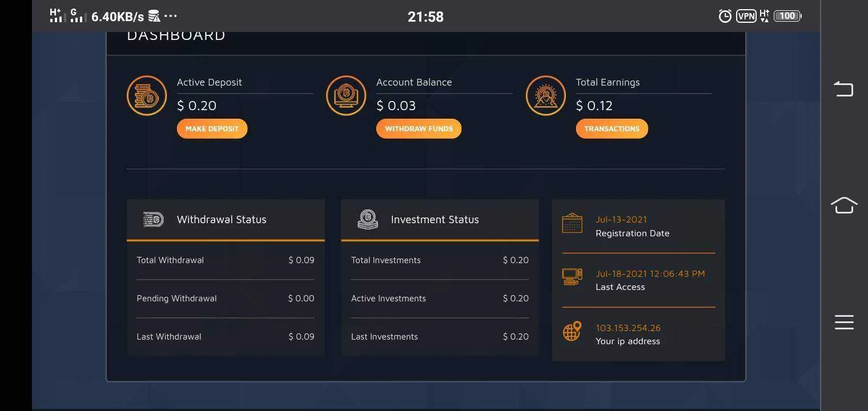The width and height of the screenshot is (868, 411).
Task: Tap the three-dot status bar overflow
Action: (x=170, y=16)
